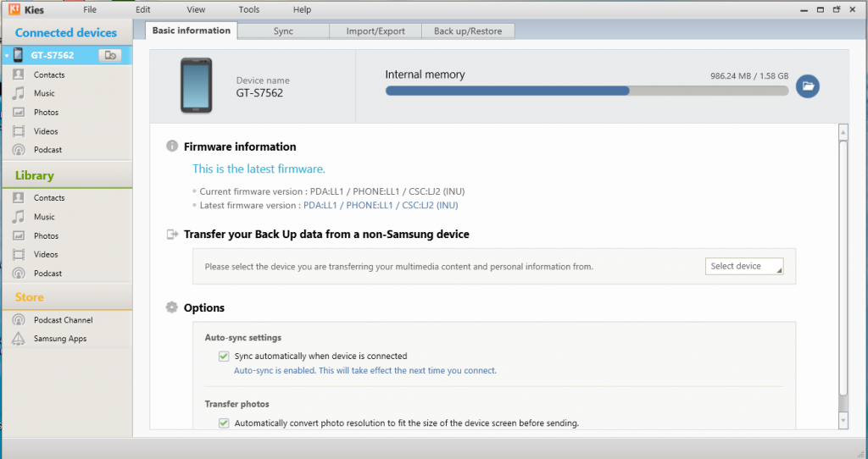Click 'This is the latest firmware.' text
This screenshot has width=868, height=459.
tap(259, 169)
